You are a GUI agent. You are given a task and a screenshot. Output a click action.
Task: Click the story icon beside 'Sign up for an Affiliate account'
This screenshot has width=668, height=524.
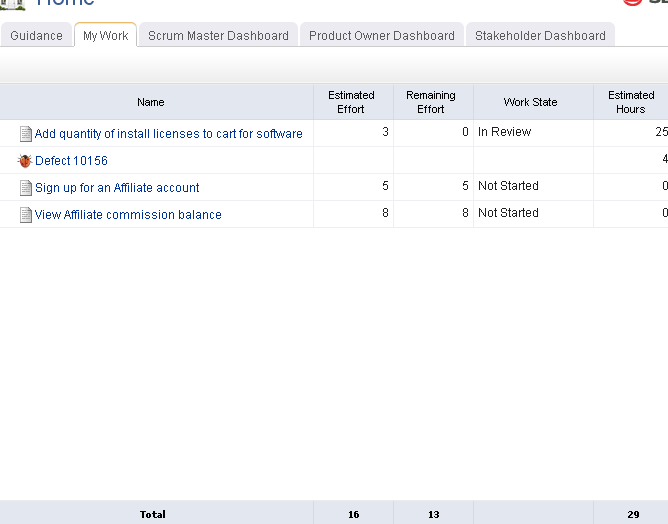[26, 188]
